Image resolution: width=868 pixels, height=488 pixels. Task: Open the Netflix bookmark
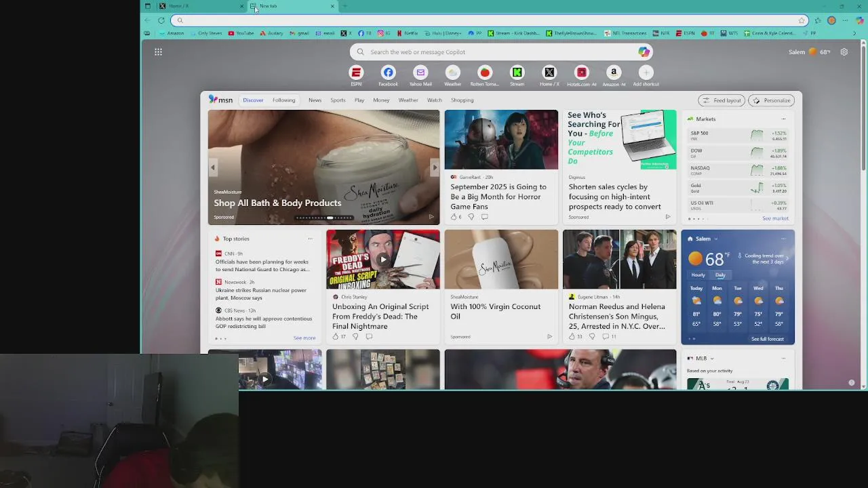tap(407, 33)
